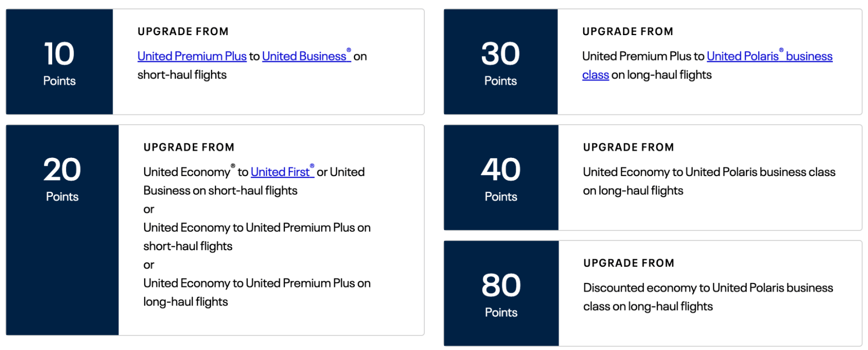Select the 30 Points badge
Image resolution: width=868 pixels, height=350 pixels.
(x=500, y=62)
